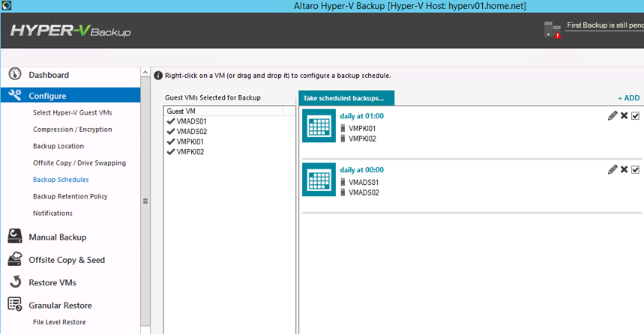Click + ADD to add a schedule

(x=629, y=98)
